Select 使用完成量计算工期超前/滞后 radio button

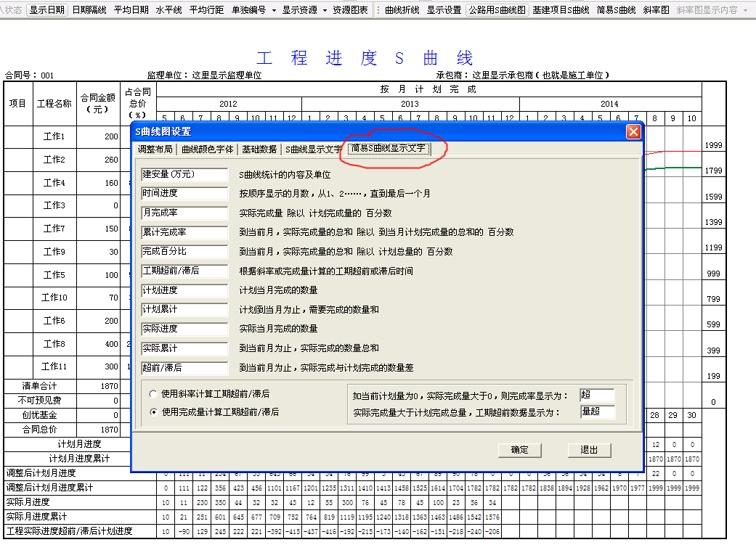point(153,412)
